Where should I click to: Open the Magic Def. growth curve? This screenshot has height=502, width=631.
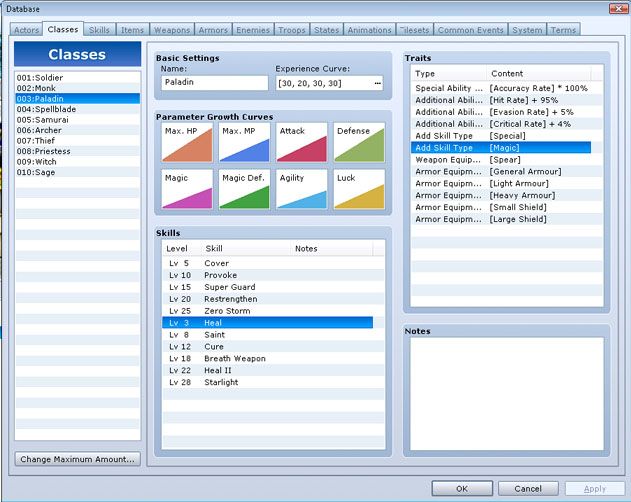pyautogui.click(x=244, y=188)
